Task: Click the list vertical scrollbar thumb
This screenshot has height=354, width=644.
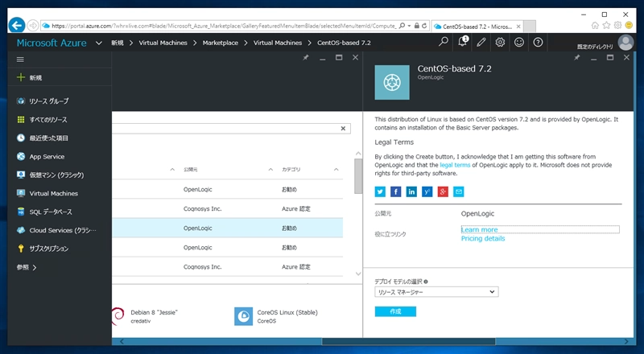Action: coord(358,175)
